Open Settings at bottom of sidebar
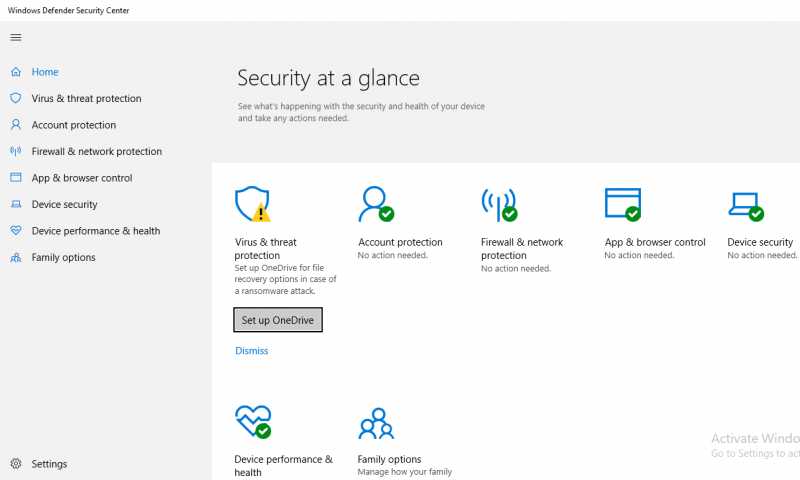The height and width of the screenshot is (480, 800). click(x=49, y=464)
